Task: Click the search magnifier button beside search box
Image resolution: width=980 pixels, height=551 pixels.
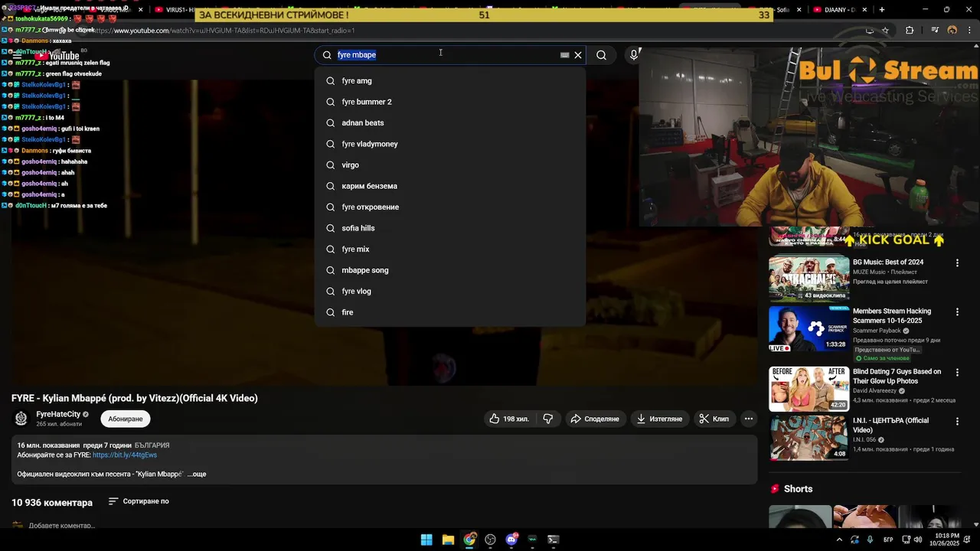Action: pyautogui.click(x=601, y=55)
